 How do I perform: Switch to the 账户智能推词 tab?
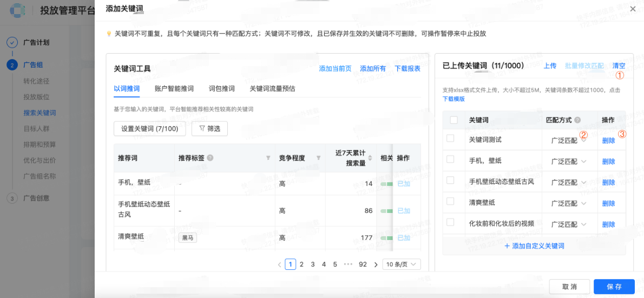pyautogui.click(x=174, y=88)
